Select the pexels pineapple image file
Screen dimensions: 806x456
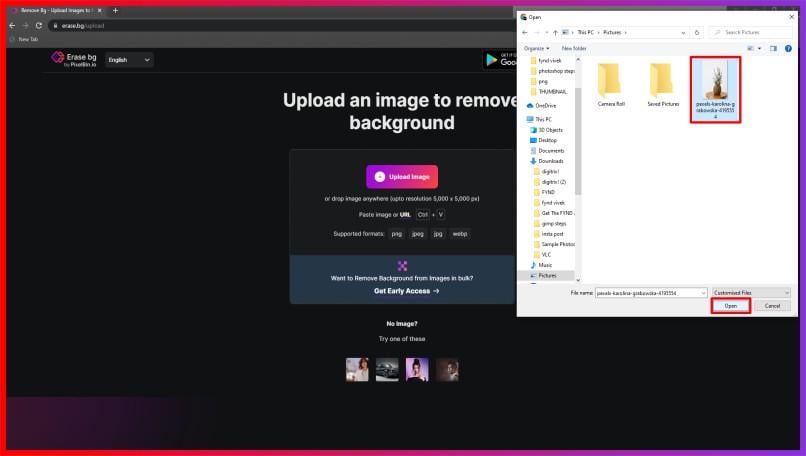(x=715, y=90)
